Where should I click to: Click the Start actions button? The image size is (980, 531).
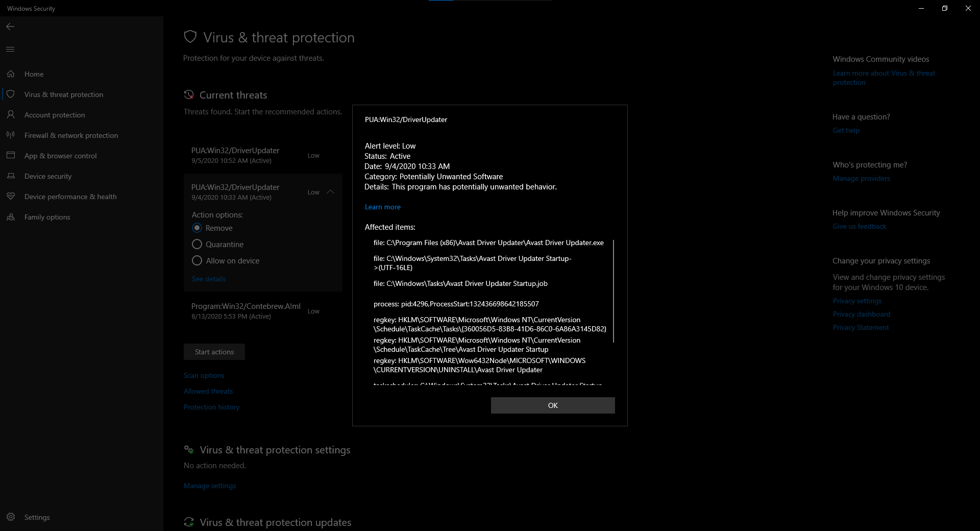[214, 352]
